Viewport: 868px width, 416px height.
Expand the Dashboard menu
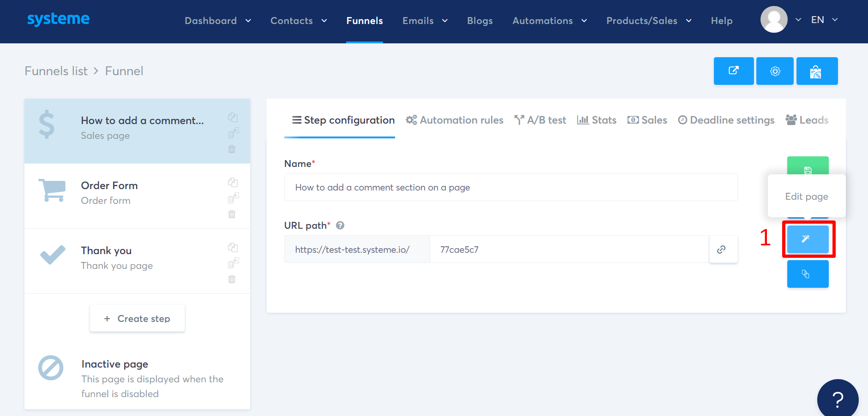click(x=217, y=21)
